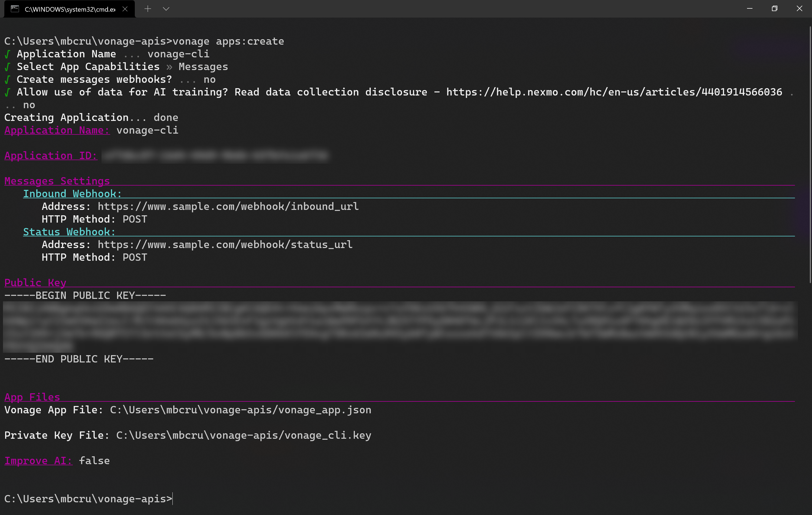Close the terminal window
This screenshot has height=515, width=812.
[799, 9]
